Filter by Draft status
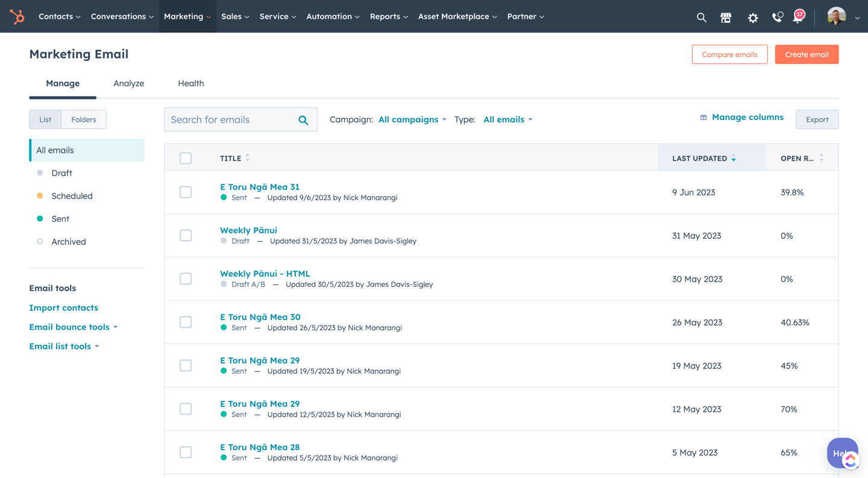This screenshot has width=868, height=478. [61, 173]
